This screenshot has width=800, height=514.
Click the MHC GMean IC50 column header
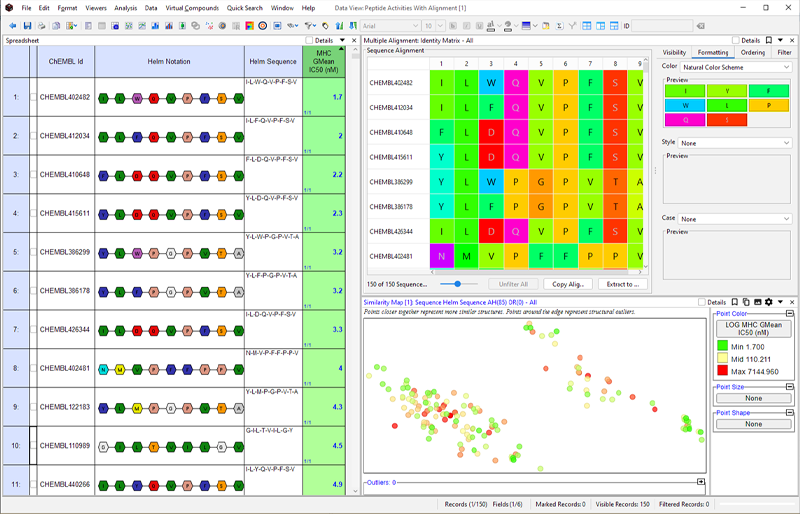[x=323, y=61]
